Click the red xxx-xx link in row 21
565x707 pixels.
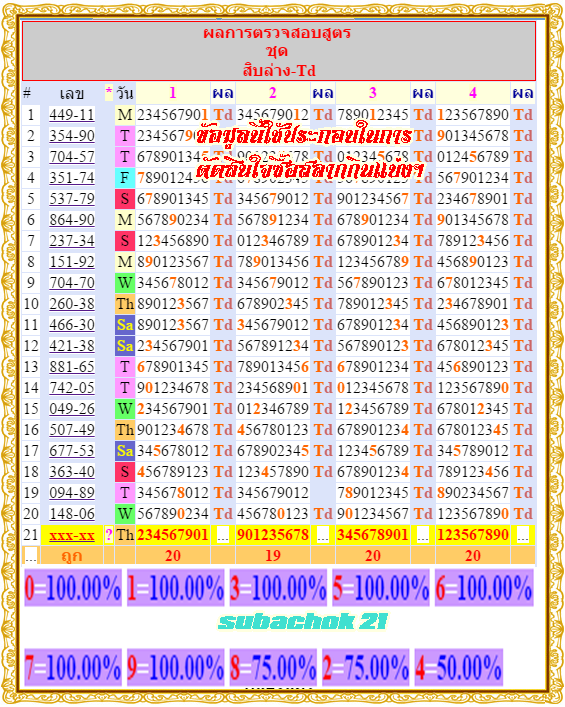click(72, 535)
